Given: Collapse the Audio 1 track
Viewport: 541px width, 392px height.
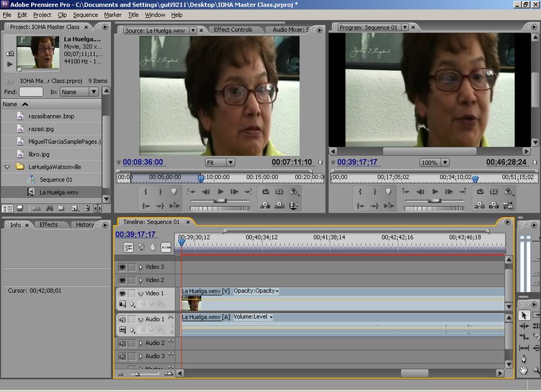Looking at the screenshot, I should [141, 320].
